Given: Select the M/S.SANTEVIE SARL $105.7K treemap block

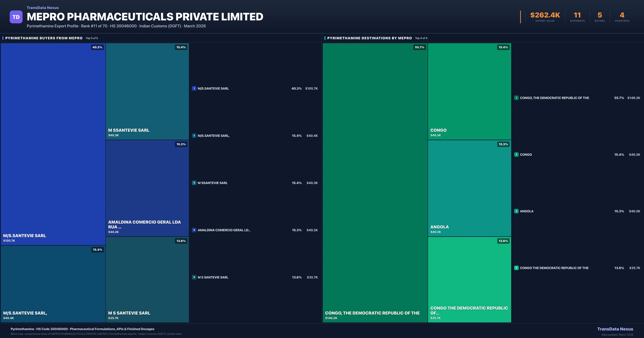Looking at the screenshot, I should click(53, 144).
